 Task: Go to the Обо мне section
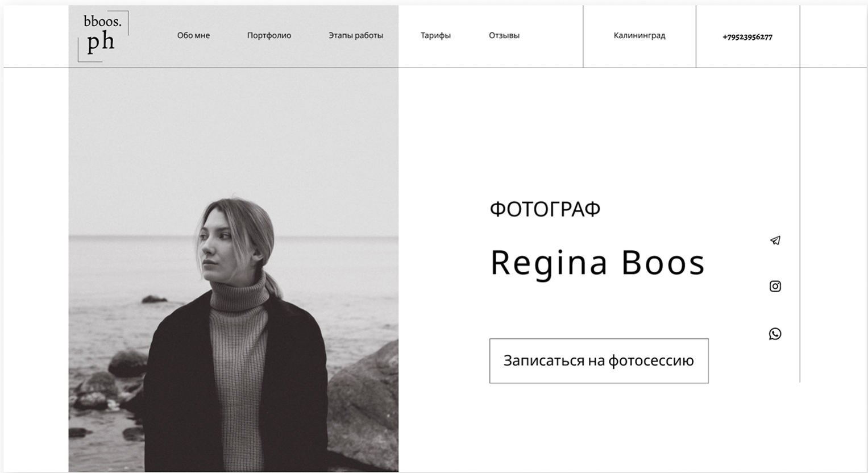click(193, 35)
